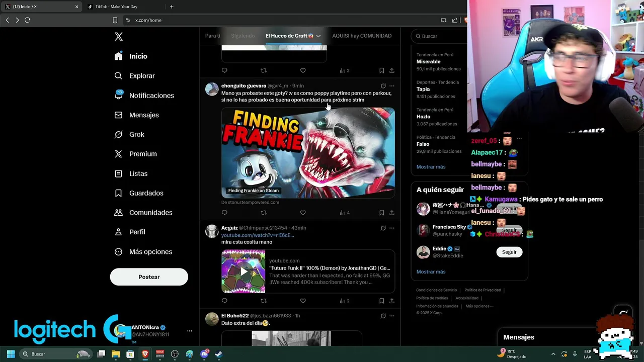This screenshot has height=362, width=644.
Task: Bookmark Aeguiz's post
Action: click(x=382, y=301)
